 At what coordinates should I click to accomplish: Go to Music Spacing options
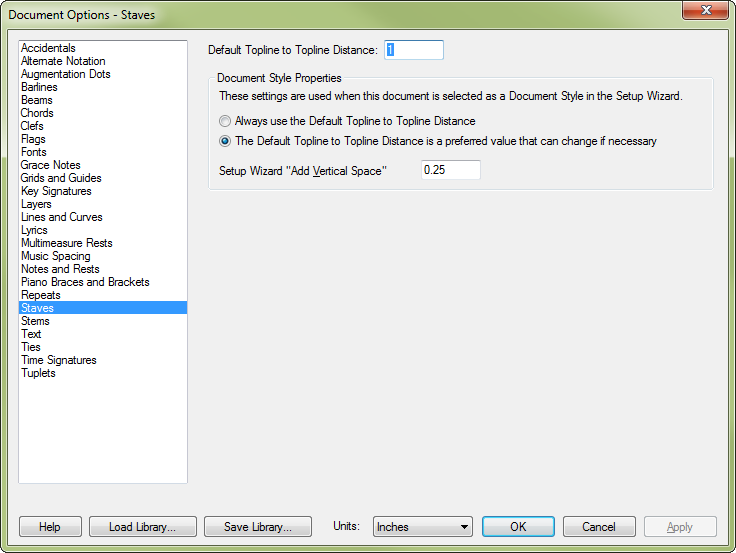[55, 256]
